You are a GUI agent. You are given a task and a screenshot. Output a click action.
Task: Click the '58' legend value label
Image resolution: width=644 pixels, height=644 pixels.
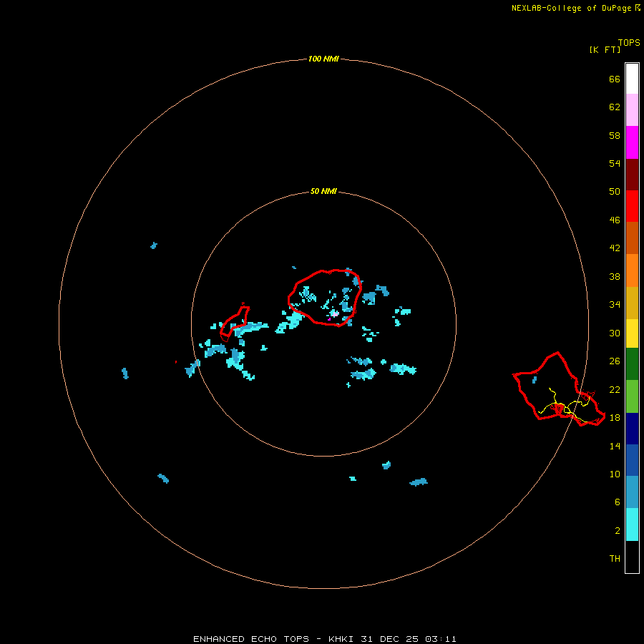tap(615, 135)
